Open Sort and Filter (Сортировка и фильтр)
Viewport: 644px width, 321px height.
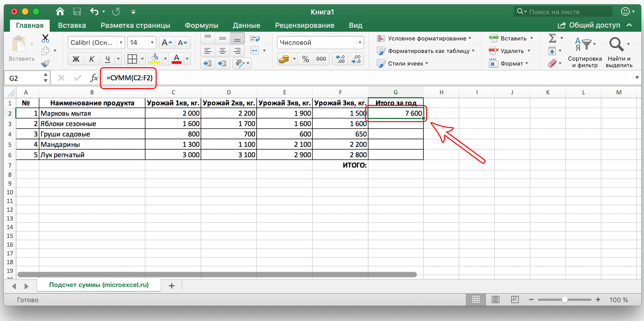coord(585,52)
